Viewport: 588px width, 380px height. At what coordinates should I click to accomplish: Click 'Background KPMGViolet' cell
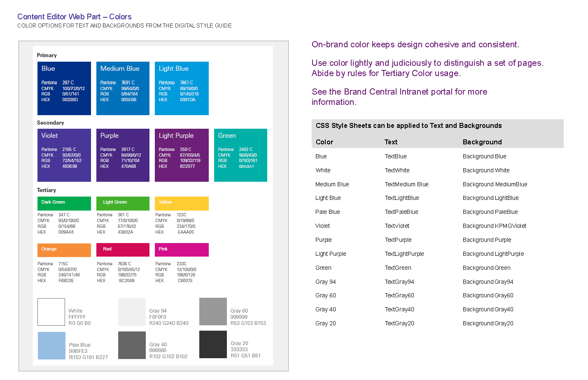coord(495,226)
